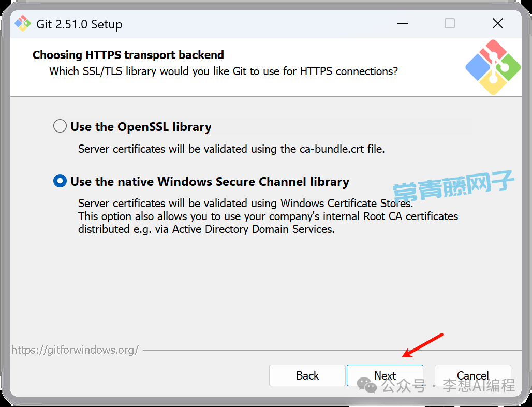The image size is (532, 407).
Task: Select the OpenSSL library radio button
Action: [60, 126]
